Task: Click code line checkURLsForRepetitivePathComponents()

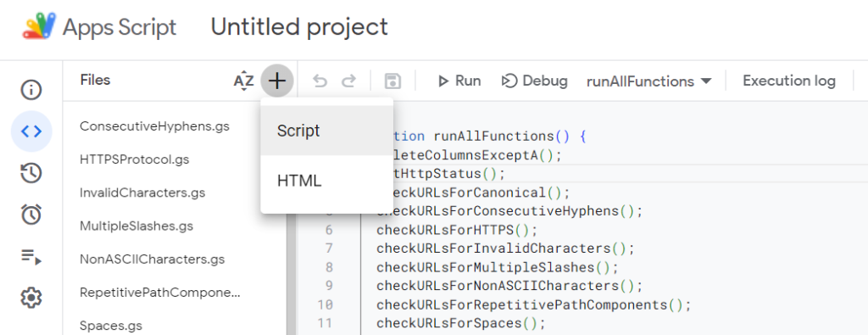Action: tap(534, 304)
